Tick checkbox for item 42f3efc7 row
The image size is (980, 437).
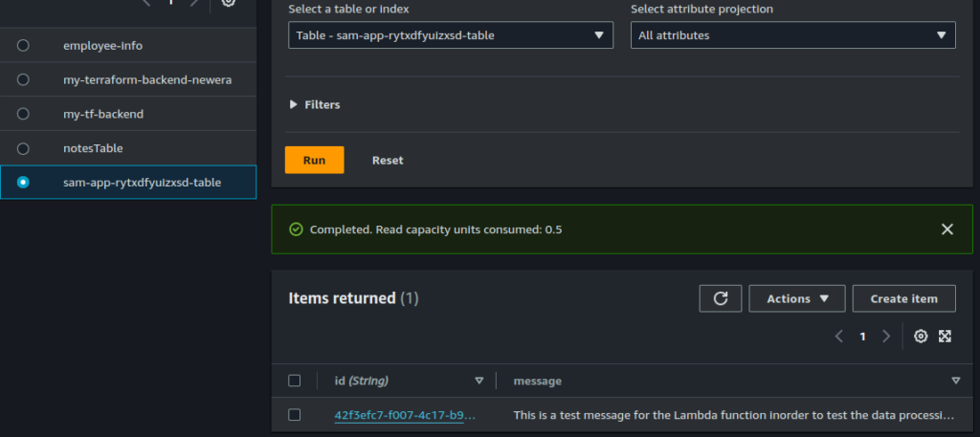[x=295, y=415]
